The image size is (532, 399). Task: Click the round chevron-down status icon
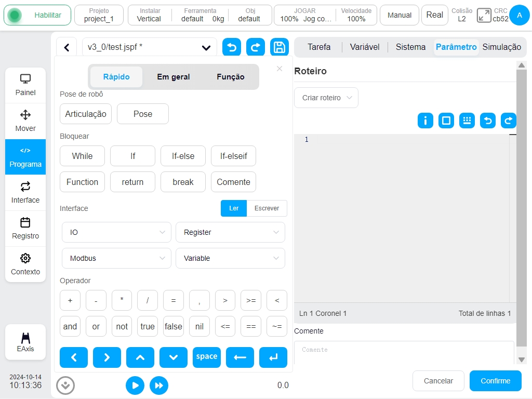pos(65,385)
